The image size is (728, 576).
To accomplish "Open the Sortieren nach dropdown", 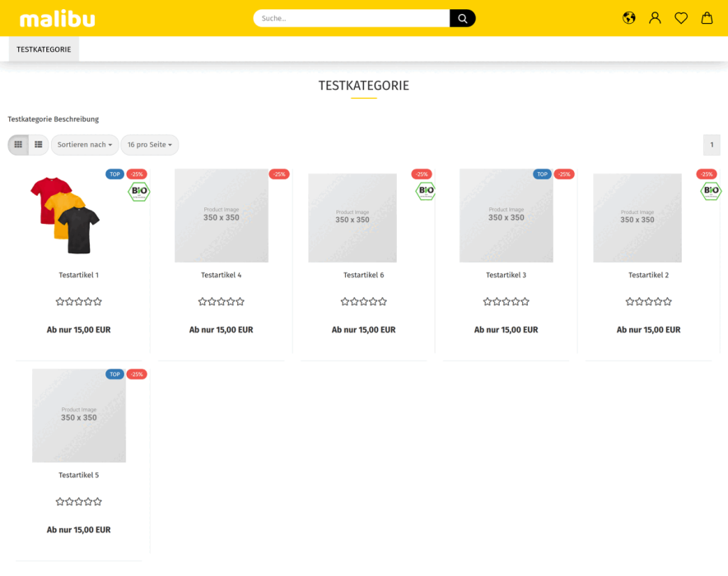I will 85,145.
